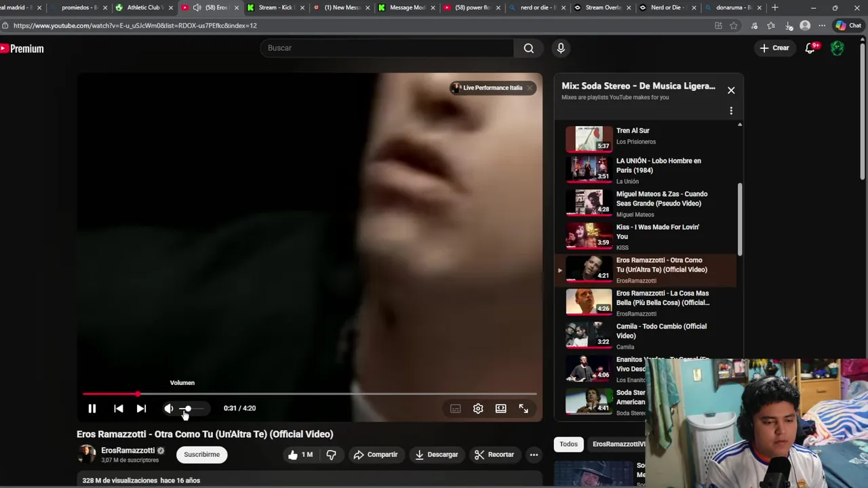Open the ErosRamazzotti channel avatar

coord(87,454)
